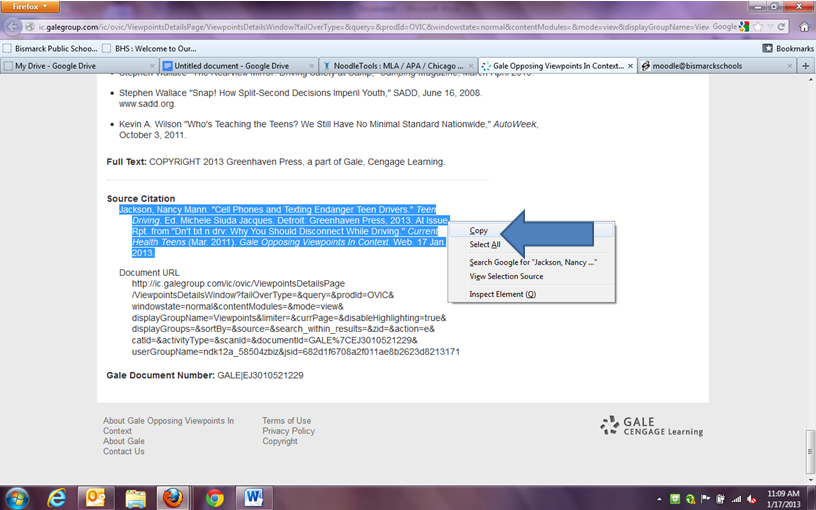
Task: Open the Terms of Use footer link
Action: click(286, 421)
